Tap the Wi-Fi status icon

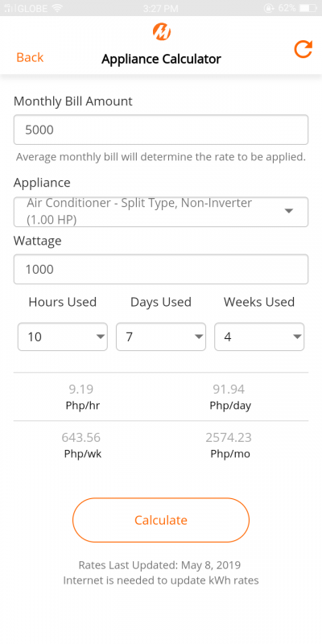(58, 8)
